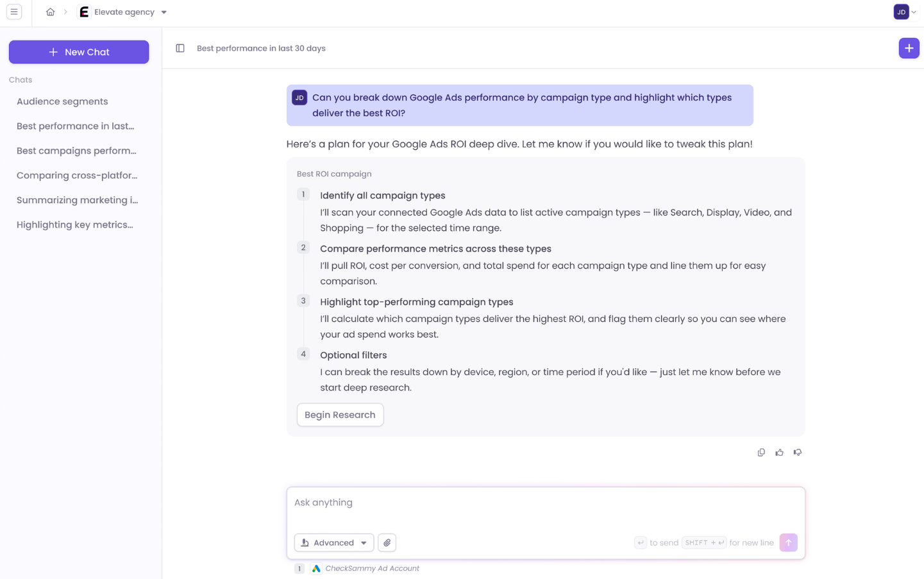Image resolution: width=924 pixels, height=579 pixels.
Task: Open the JD account menu chevron
Action: [914, 12]
